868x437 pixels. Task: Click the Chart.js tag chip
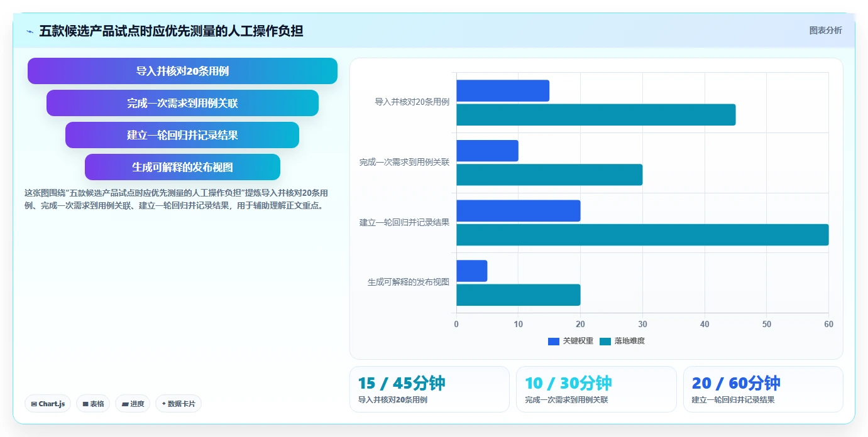pos(48,404)
